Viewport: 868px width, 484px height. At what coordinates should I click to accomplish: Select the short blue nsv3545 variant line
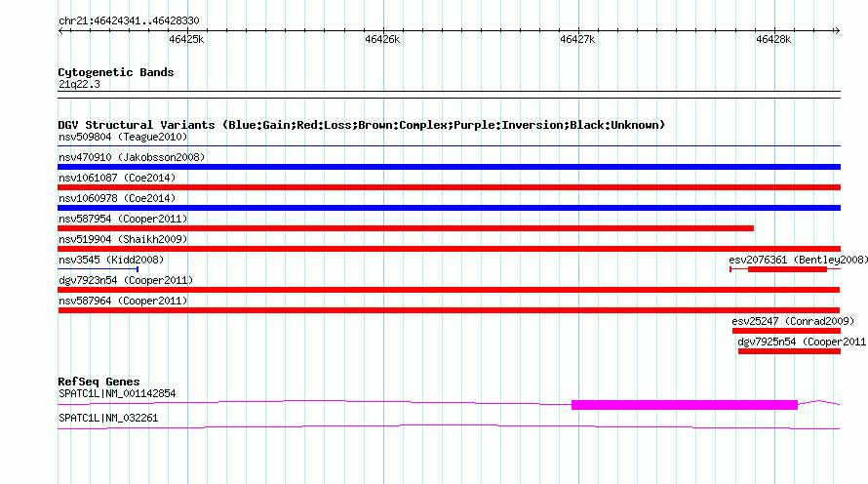pos(98,269)
